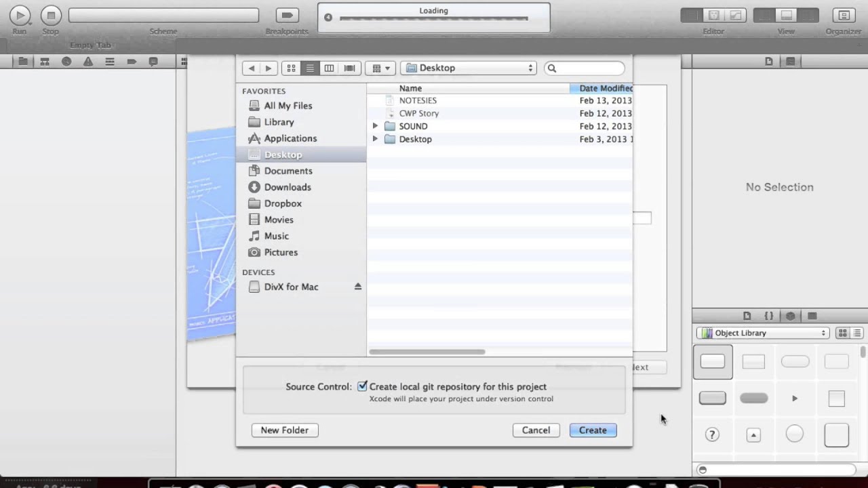This screenshot has width=868, height=488.
Task: Open the Debug navigator icon
Action: pos(110,61)
